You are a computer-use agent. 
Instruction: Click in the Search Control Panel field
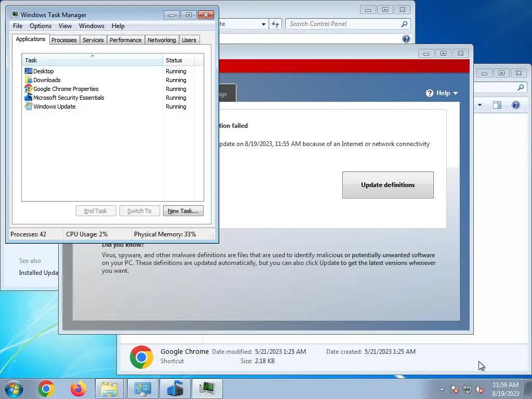[343, 24]
